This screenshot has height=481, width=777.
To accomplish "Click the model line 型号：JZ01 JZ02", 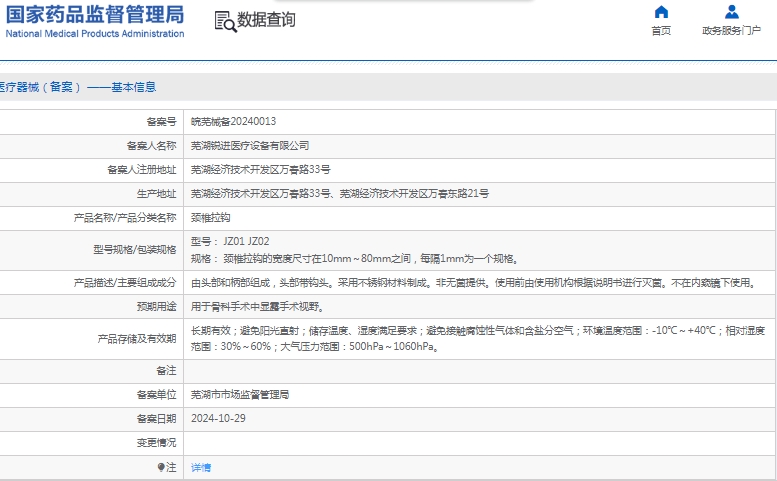I will click(x=230, y=241).
